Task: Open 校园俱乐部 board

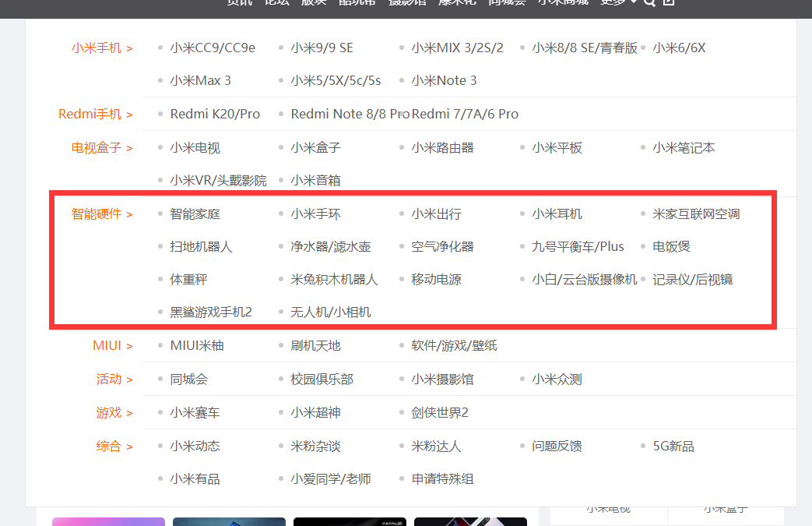Action: pos(322,379)
